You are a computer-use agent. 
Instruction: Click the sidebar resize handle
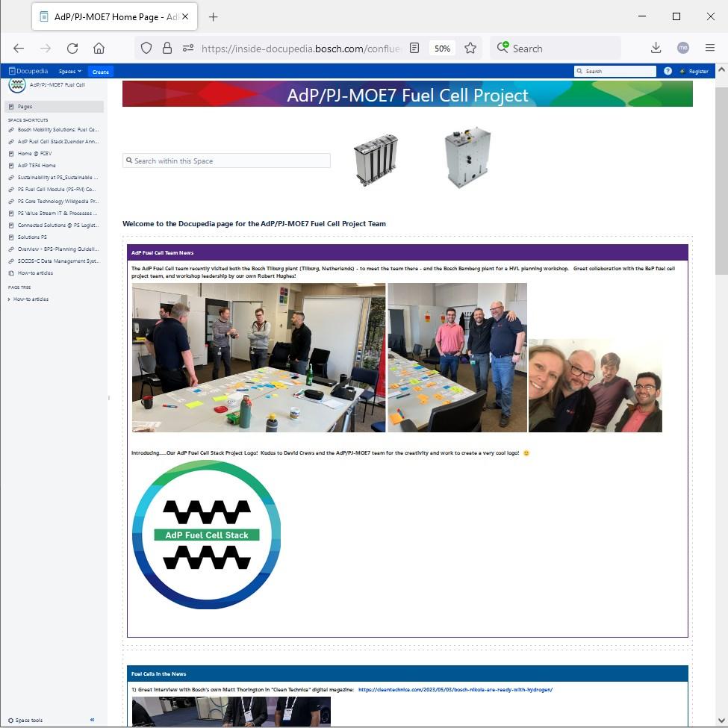[109, 398]
